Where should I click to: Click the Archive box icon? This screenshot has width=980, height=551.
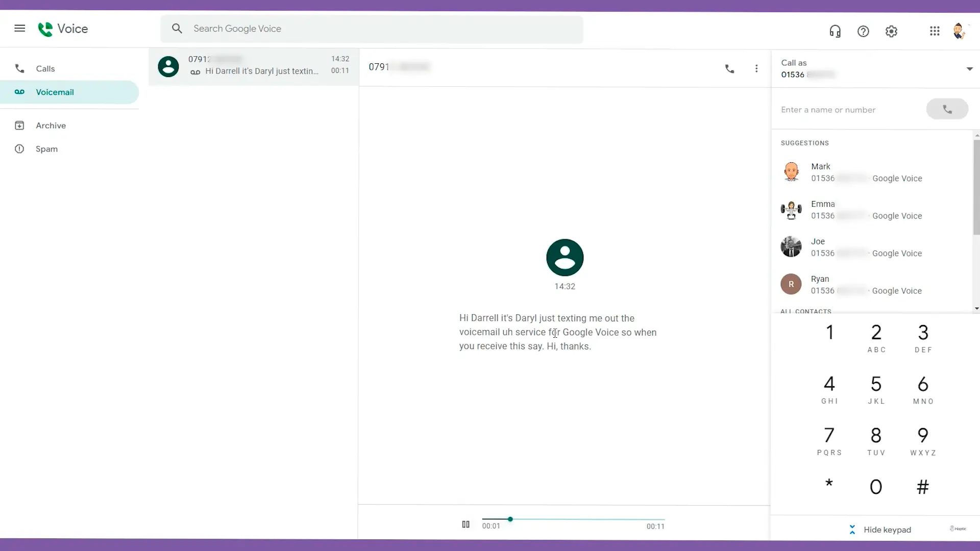pyautogui.click(x=19, y=126)
